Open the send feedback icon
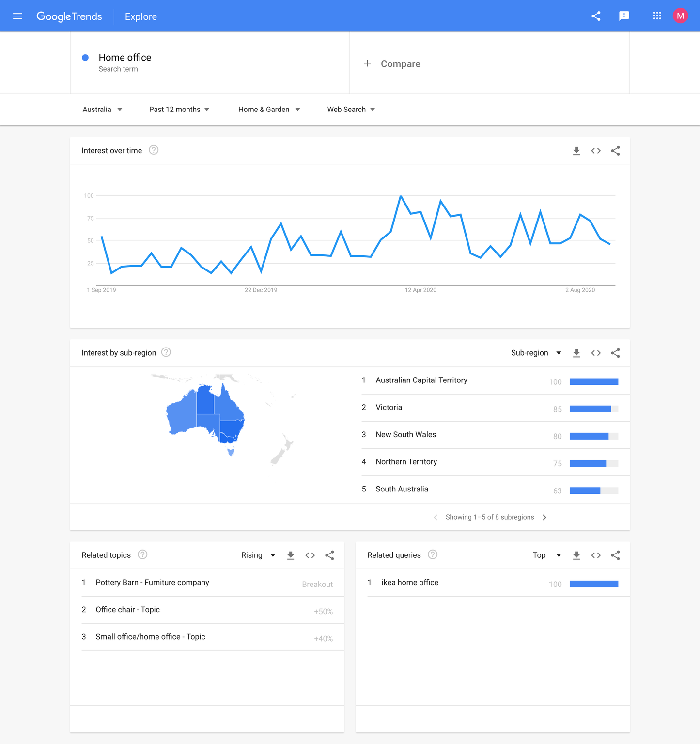The width and height of the screenshot is (700, 744). [x=624, y=16]
